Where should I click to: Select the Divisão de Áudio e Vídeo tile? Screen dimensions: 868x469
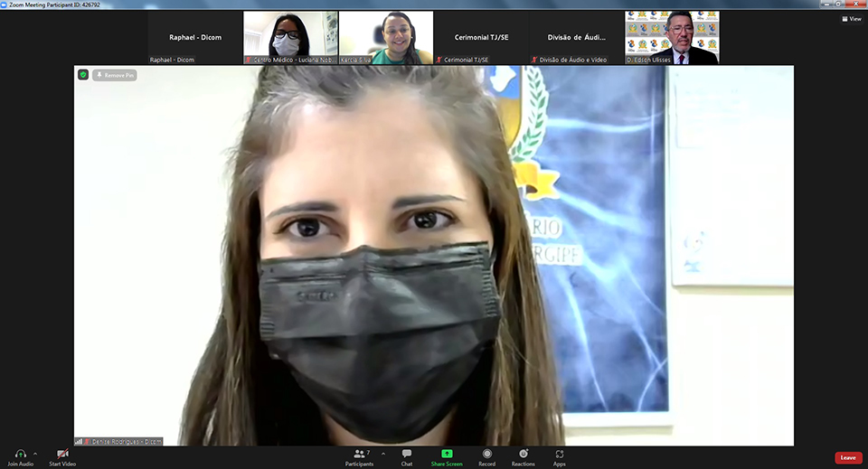click(576, 38)
